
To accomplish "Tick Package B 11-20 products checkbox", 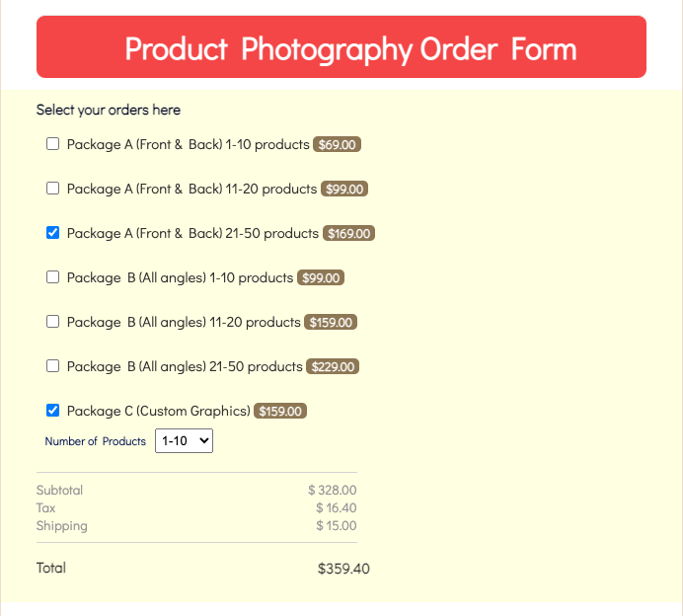I will pos(53,322).
